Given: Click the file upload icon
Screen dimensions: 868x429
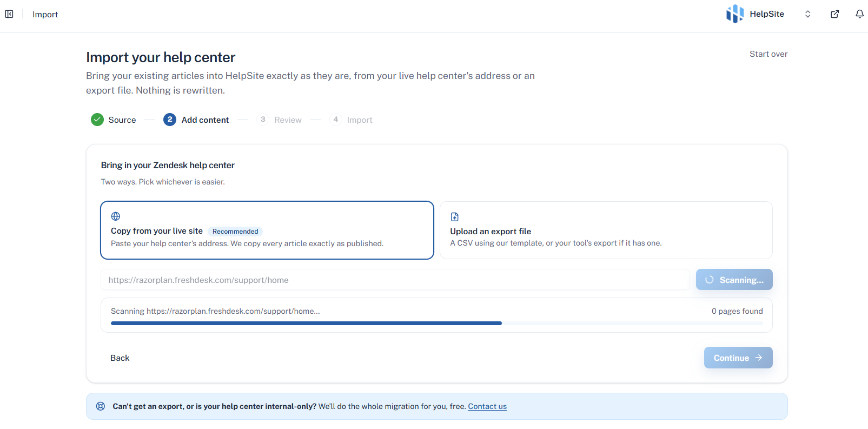Looking at the screenshot, I should (455, 217).
